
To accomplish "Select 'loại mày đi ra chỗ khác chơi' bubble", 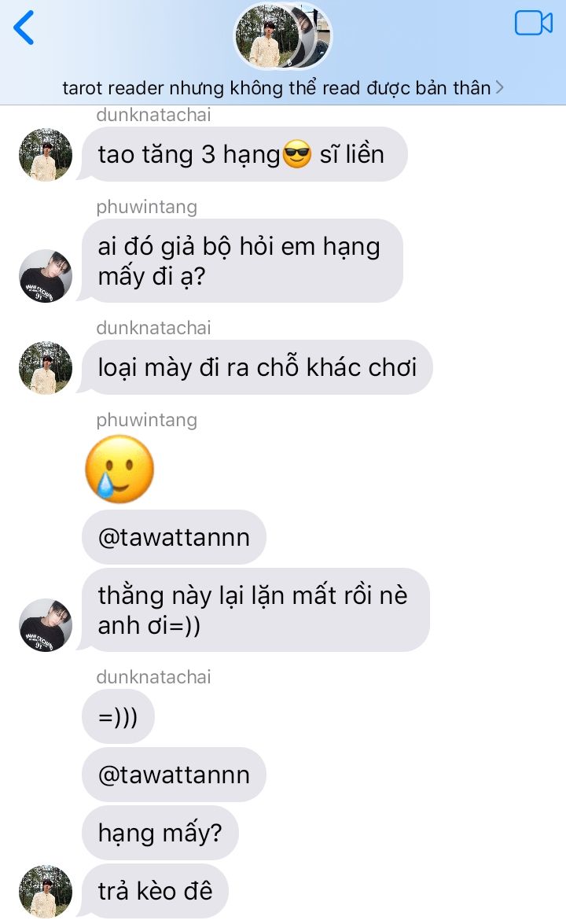I will [257, 368].
